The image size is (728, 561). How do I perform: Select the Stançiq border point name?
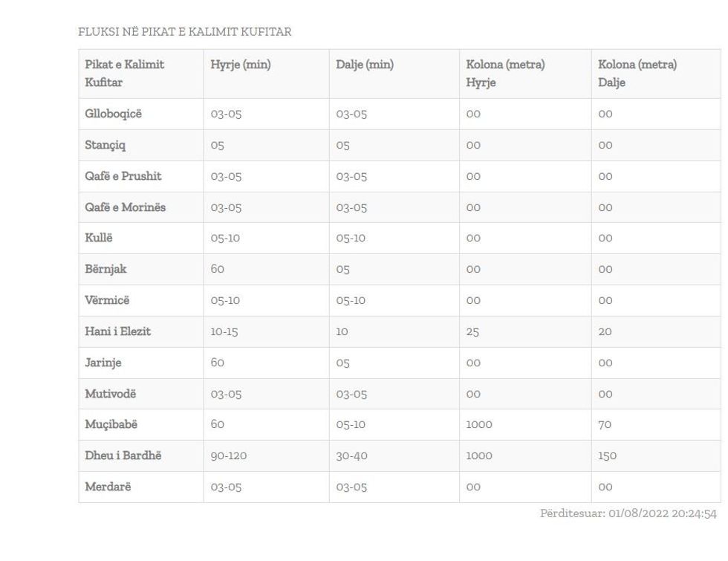click(105, 145)
